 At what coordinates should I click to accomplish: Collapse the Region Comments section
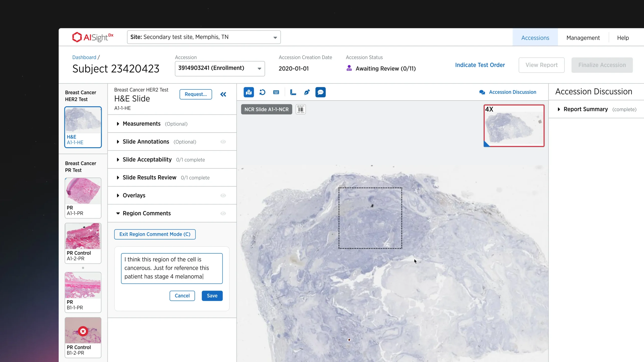point(172,213)
